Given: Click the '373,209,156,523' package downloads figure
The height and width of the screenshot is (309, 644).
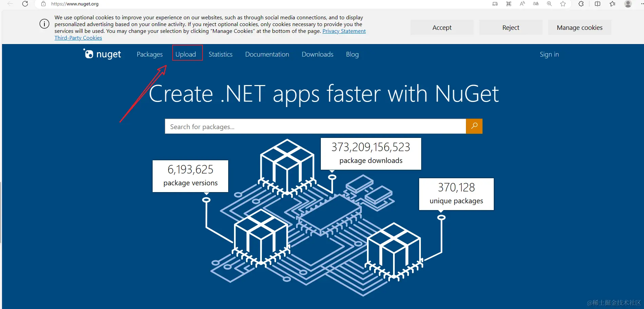Looking at the screenshot, I should [x=371, y=147].
